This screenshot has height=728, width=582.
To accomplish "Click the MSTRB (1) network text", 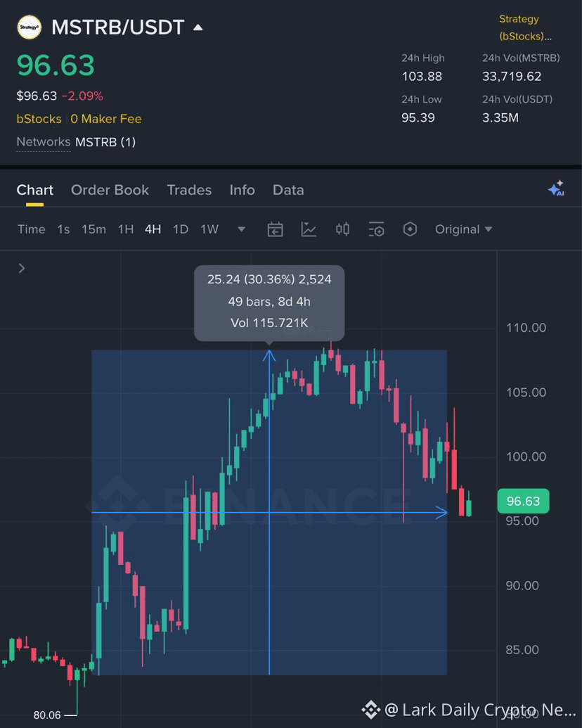I will (105, 141).
